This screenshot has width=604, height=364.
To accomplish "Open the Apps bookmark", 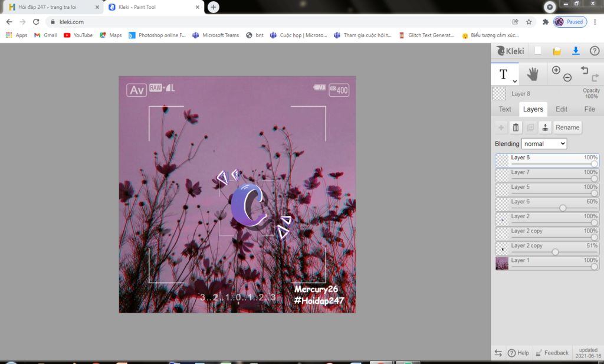I will point(17,35).
